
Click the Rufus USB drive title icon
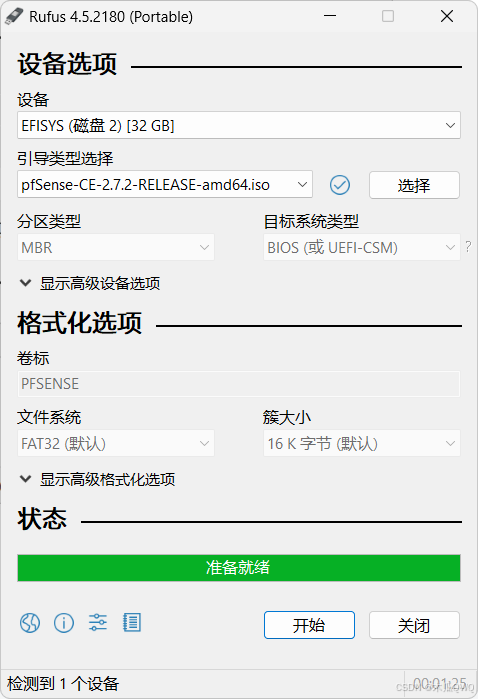tap(14, 16)
